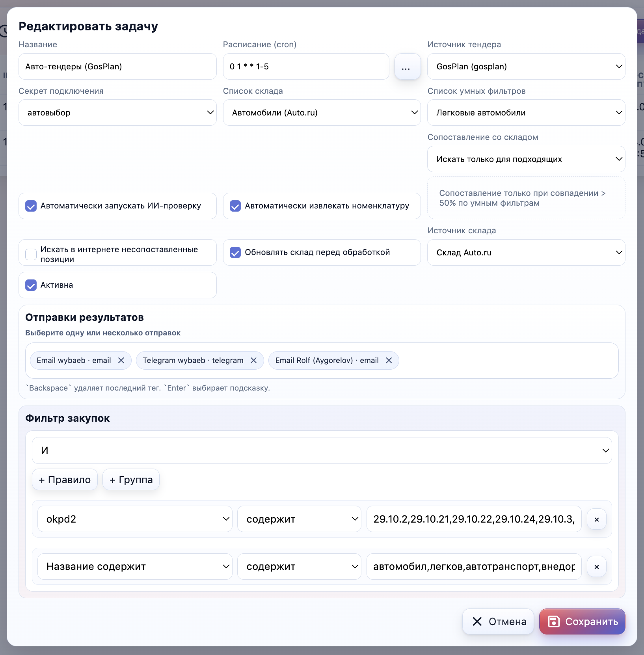Toggle Обновлять склад перед обработкой checkbox
The image size is (644, 655).
(x=235, y=252)
